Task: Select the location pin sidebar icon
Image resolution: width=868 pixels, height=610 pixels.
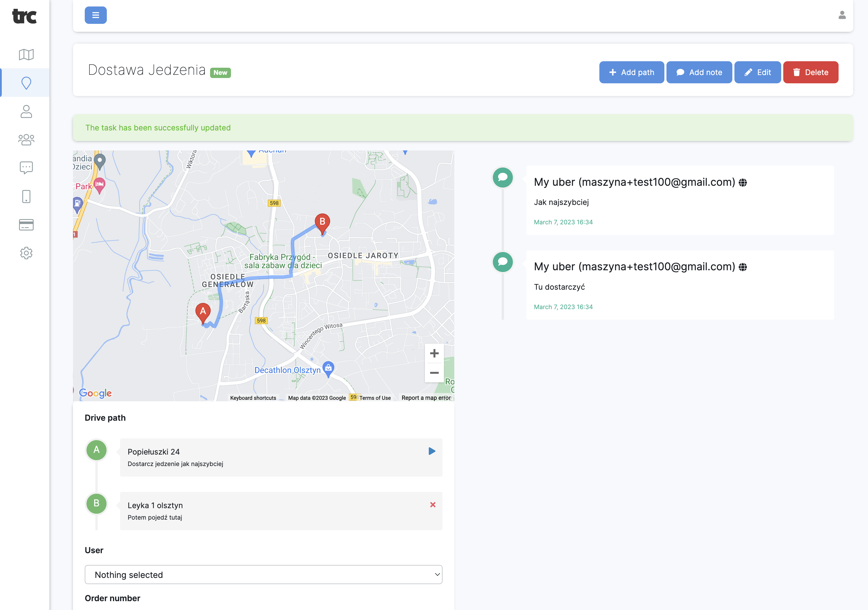Action: (26, 83)
